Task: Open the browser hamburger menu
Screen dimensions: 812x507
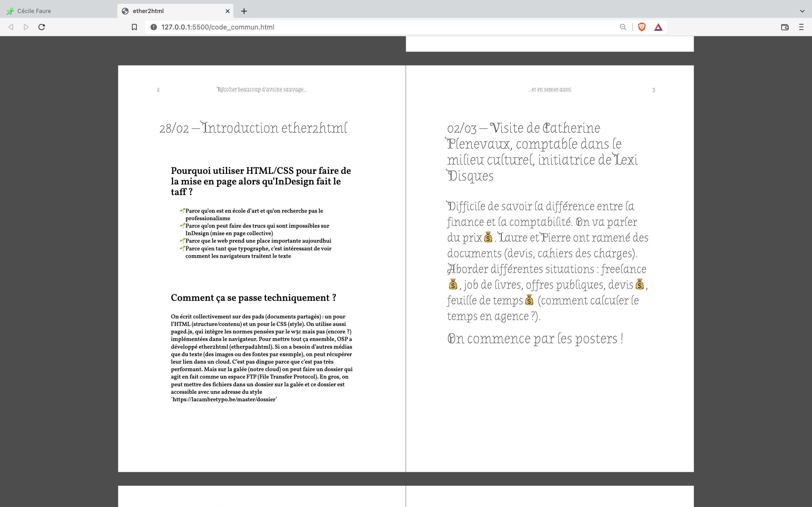Action: (801, 27)
